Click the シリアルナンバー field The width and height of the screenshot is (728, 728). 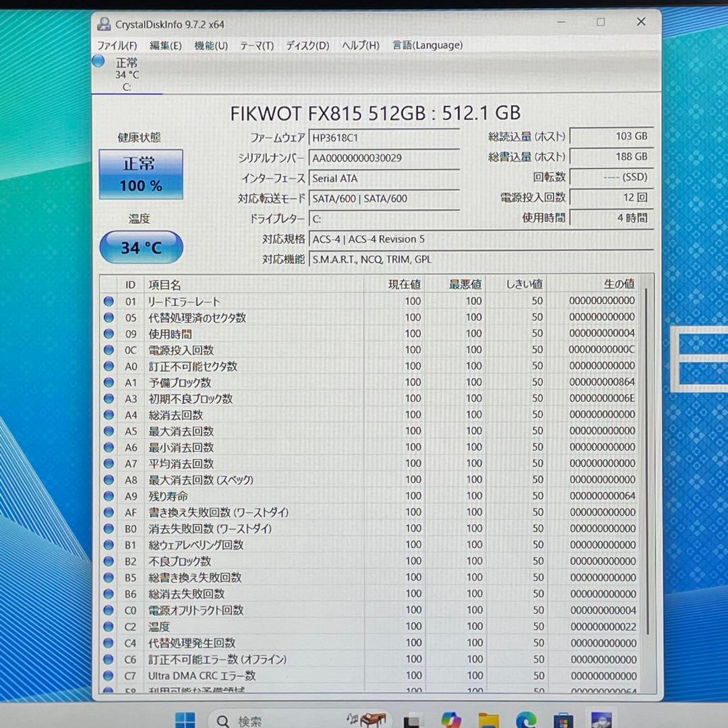tap(384, 158)
